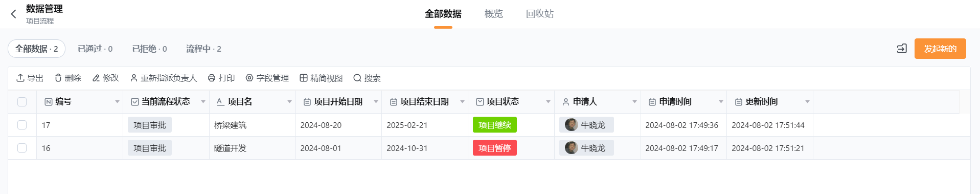Select the 全部数据 · 2 filter

36,49
